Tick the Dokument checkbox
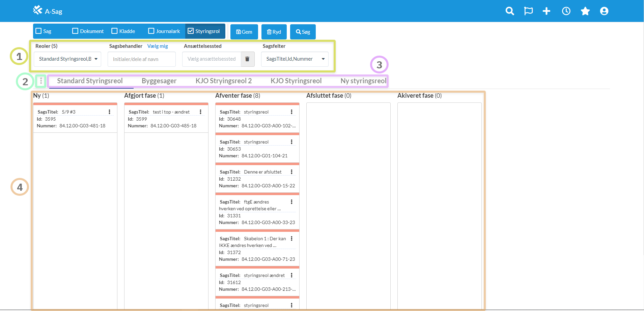The height and width of the screenshot is (311, 644). point(75,31)
